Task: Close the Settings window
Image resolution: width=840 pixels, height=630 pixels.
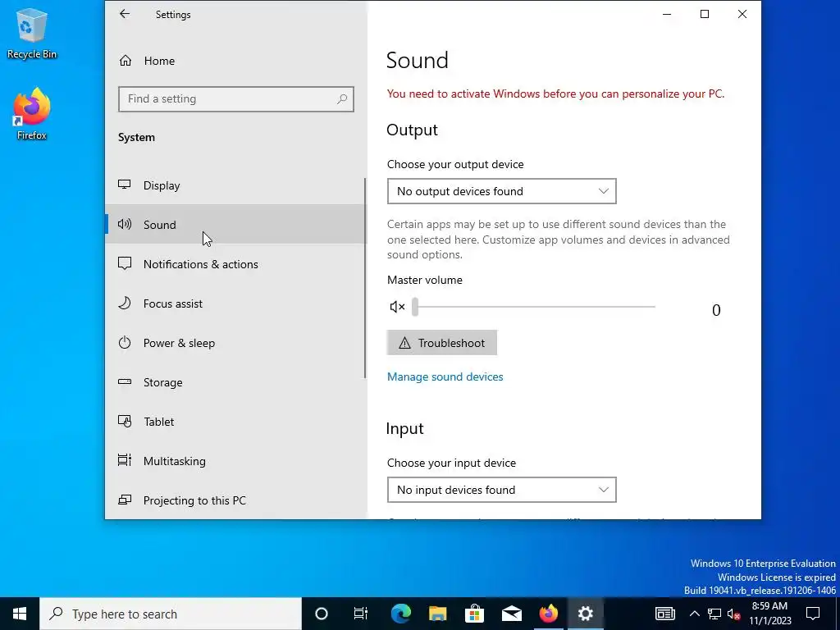Action: (x=742, y=14)
